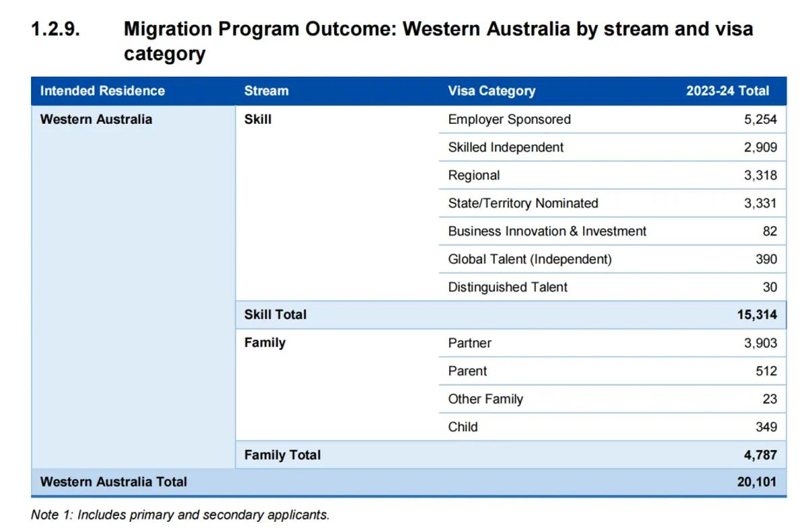Select the value 512
Screen dimensions: 808x532
(x=766, y=371)
